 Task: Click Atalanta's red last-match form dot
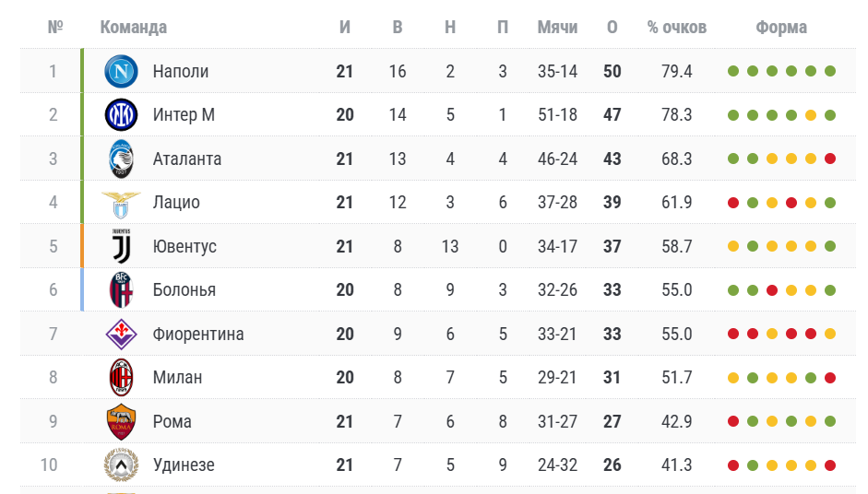pos(830,159)
